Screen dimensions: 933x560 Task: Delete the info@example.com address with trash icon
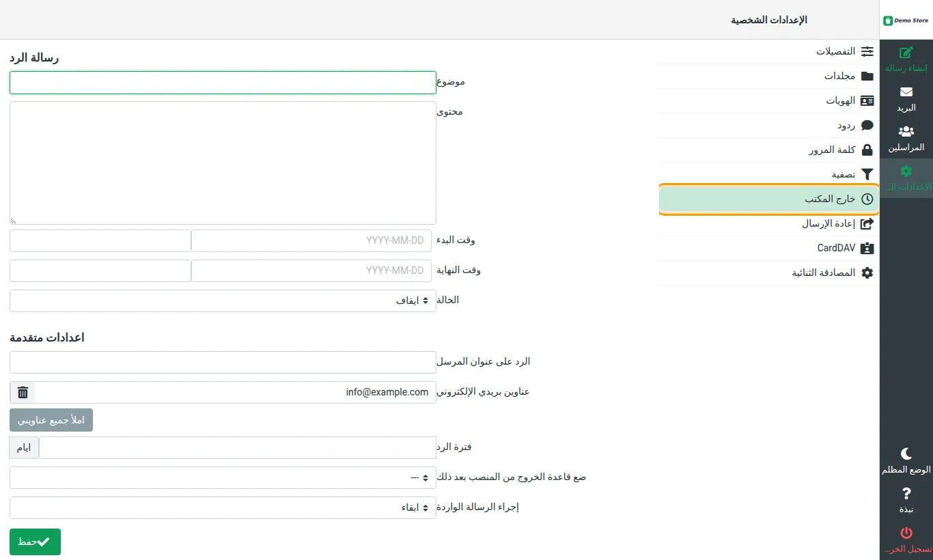point(23,393)
